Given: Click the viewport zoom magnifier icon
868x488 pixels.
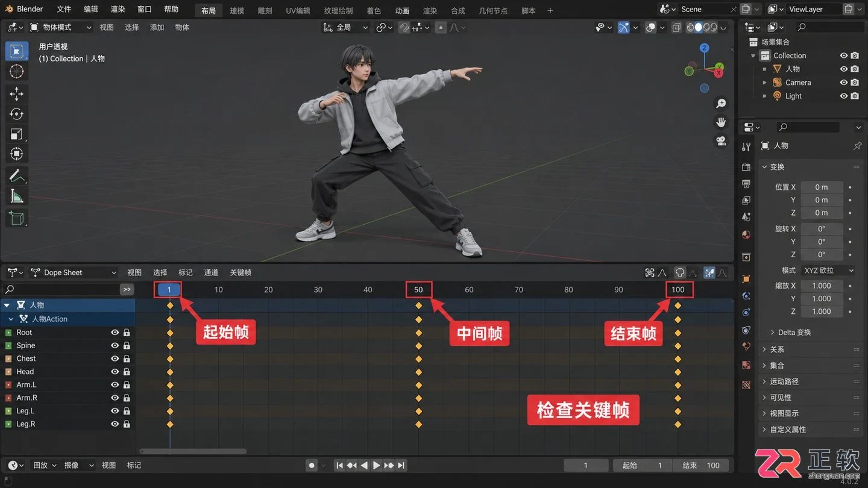Looking at the screenshot, I should [x=720, y=104].
